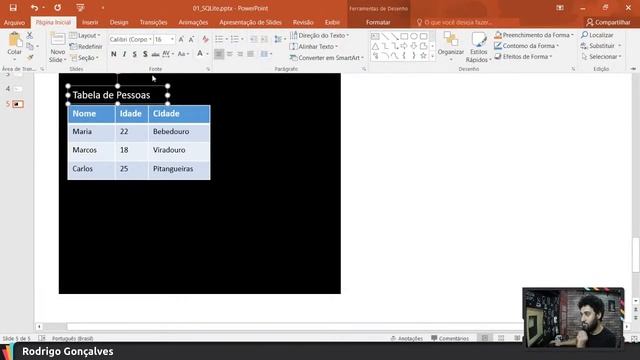Open Preenchimento da Forma fill
This screenshot has height=360, width=640.
[x=533, y=35]
